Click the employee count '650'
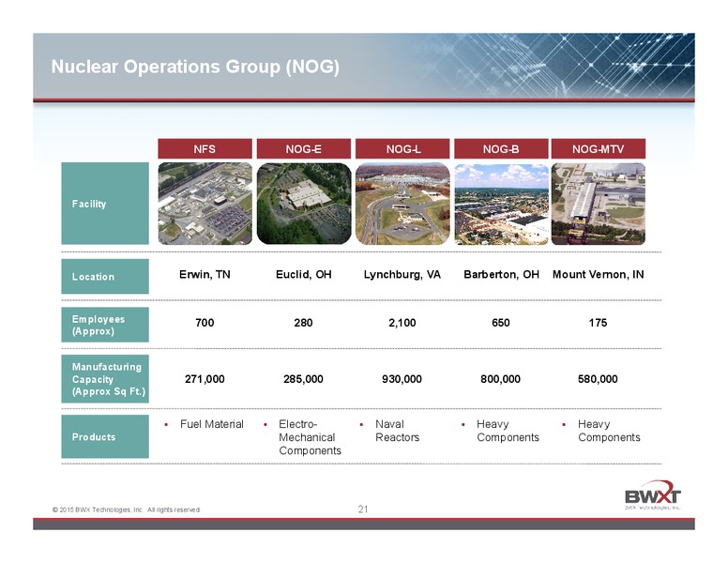The width and height of the screenshot is (728, 563). (x=501, y=323)
